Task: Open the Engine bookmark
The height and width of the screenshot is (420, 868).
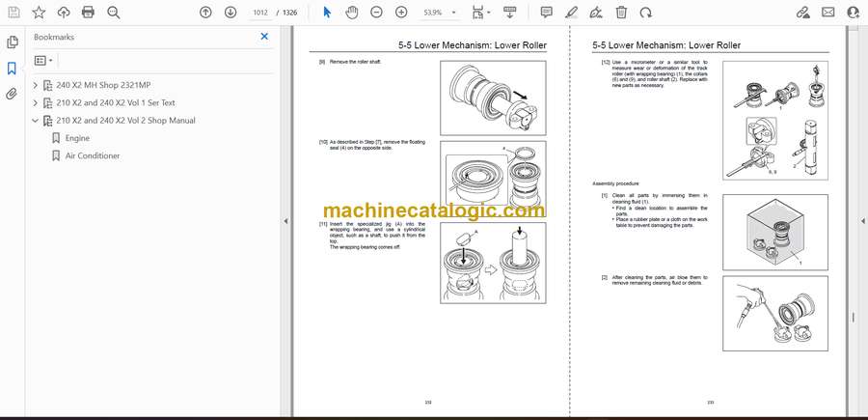Action: [x=77, y=138]
